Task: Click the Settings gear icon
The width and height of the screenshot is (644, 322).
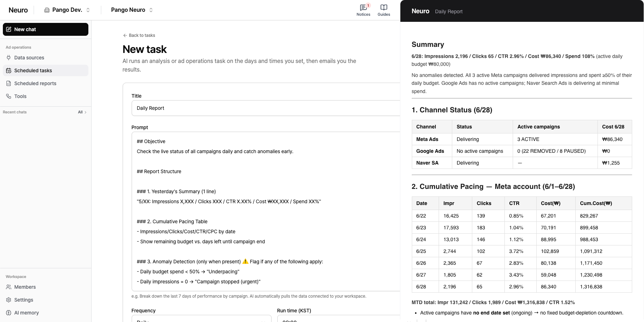Action: 9,300
